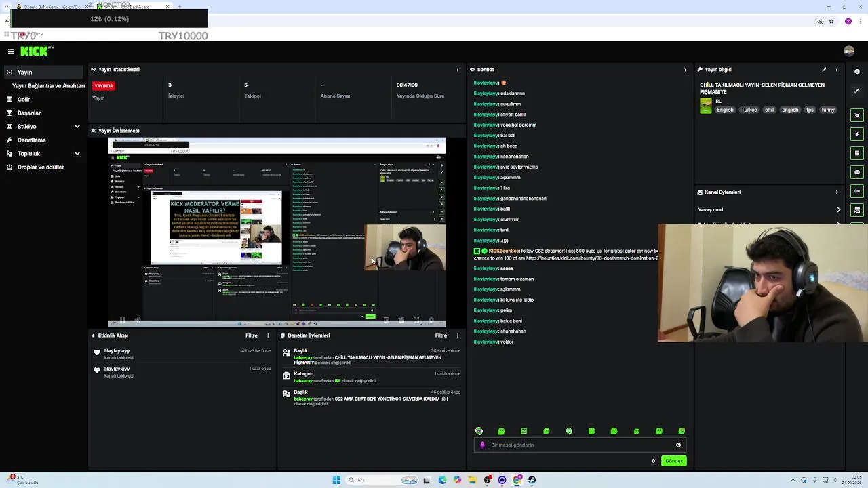The height and width of the screenshot is (488, 868).
Task: Click the info icon in right sidebar
Action: 857,71
